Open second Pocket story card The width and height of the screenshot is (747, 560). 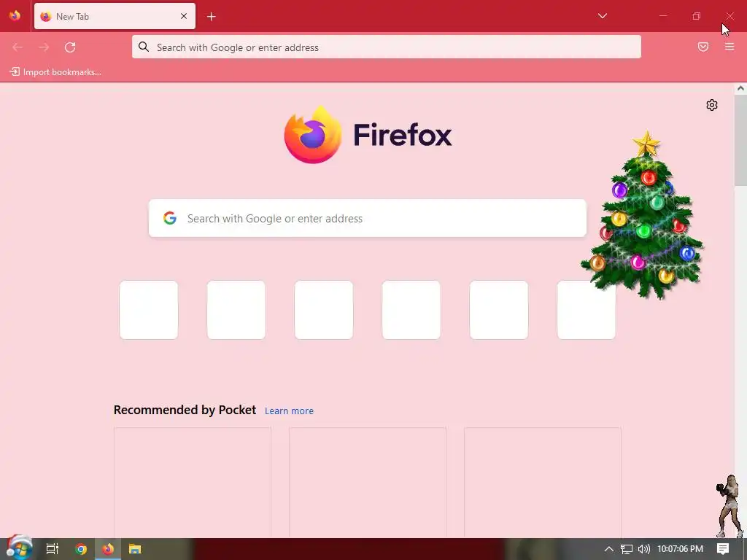click(368, 483)
